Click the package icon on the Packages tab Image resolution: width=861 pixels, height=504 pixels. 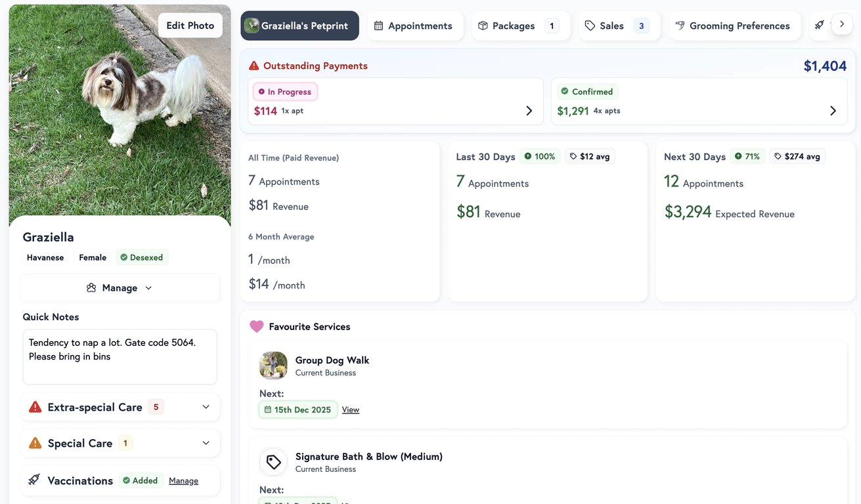coord(483,26)
